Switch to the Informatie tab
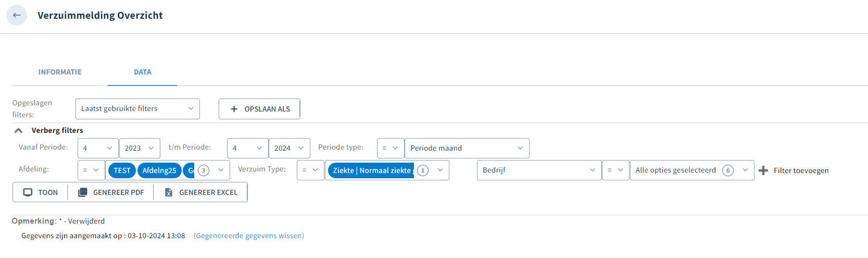 tap(60, 72)
